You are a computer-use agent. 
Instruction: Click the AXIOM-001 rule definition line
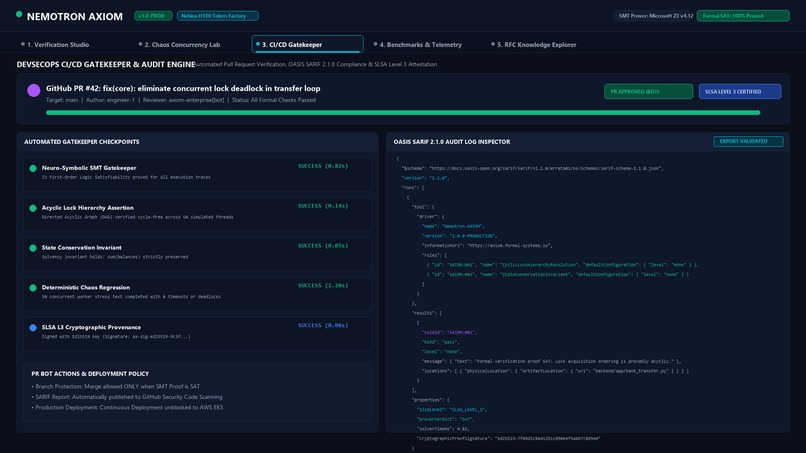click(562, 265)
